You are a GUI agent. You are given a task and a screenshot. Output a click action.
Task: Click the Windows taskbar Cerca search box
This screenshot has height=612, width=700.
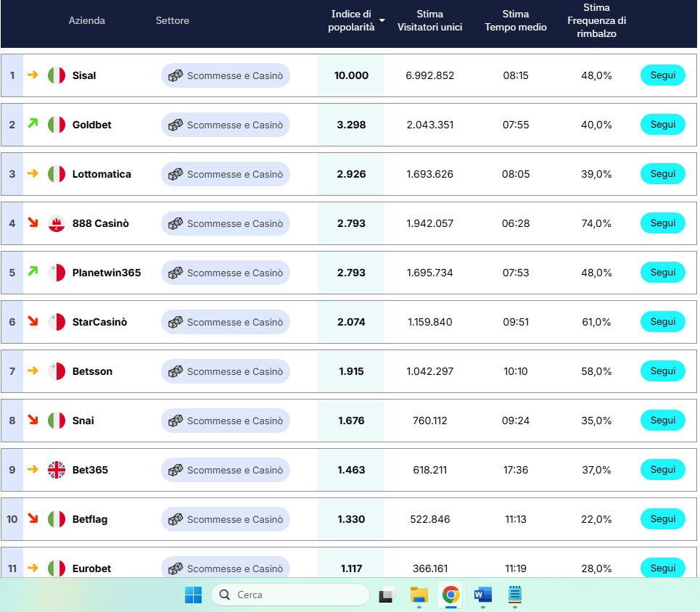pyautogui.click(x=290, y=595)
